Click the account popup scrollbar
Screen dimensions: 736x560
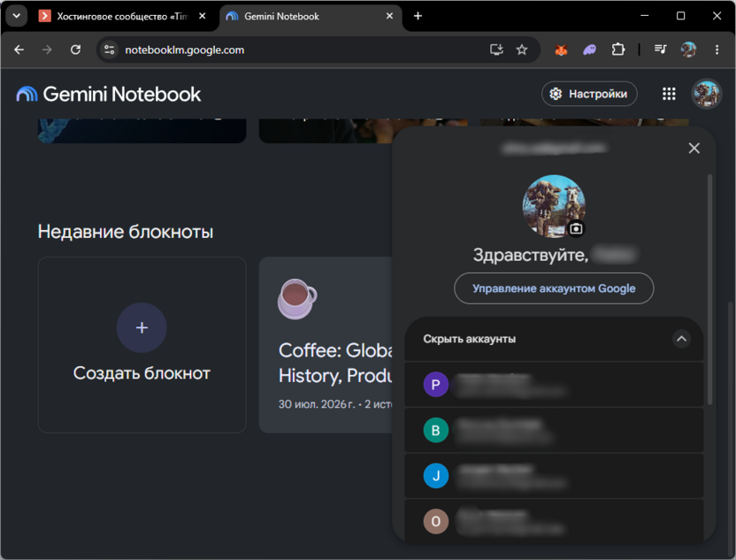[709, 288]
